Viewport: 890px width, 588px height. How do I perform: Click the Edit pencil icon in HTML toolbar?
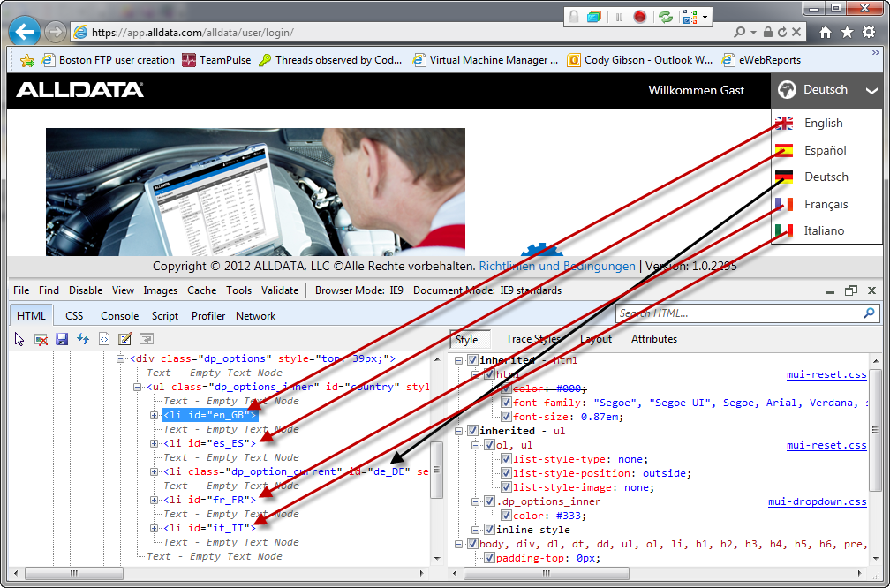[125, 339]
